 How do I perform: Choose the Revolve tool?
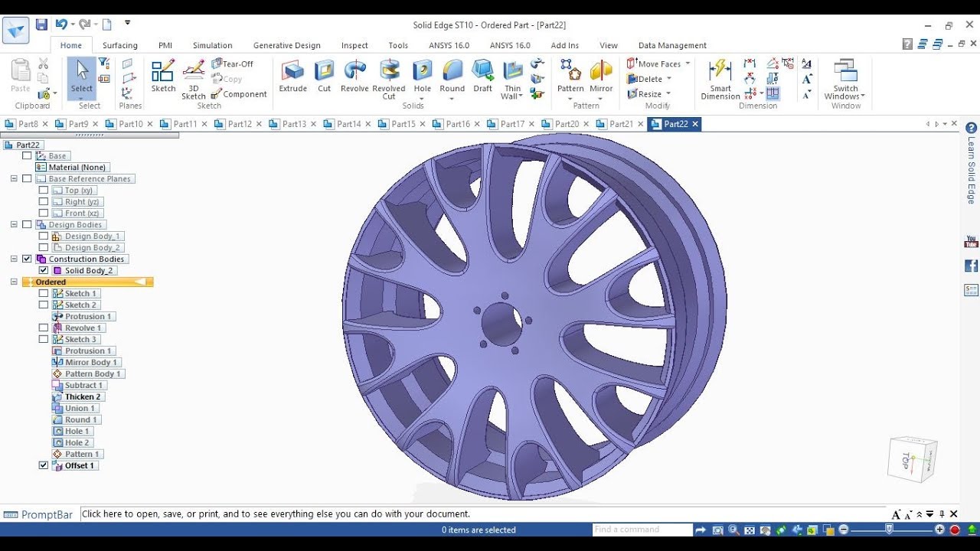point(354,77)
